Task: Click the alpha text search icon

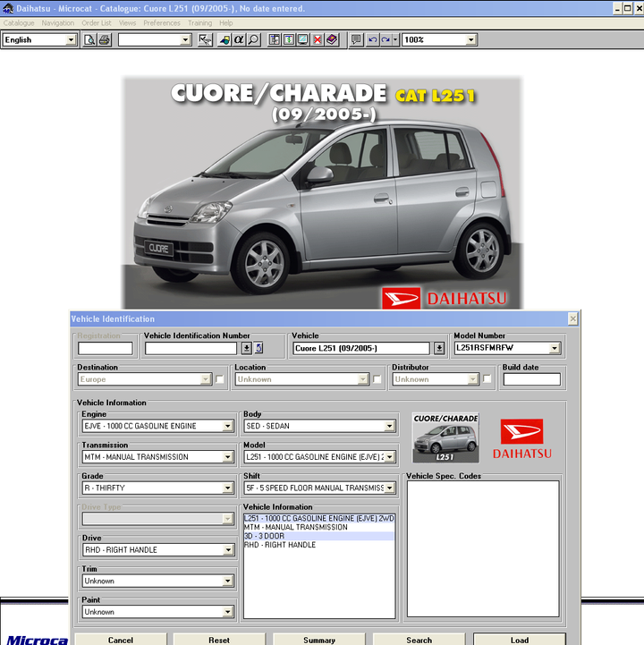Action: [239, 40]
